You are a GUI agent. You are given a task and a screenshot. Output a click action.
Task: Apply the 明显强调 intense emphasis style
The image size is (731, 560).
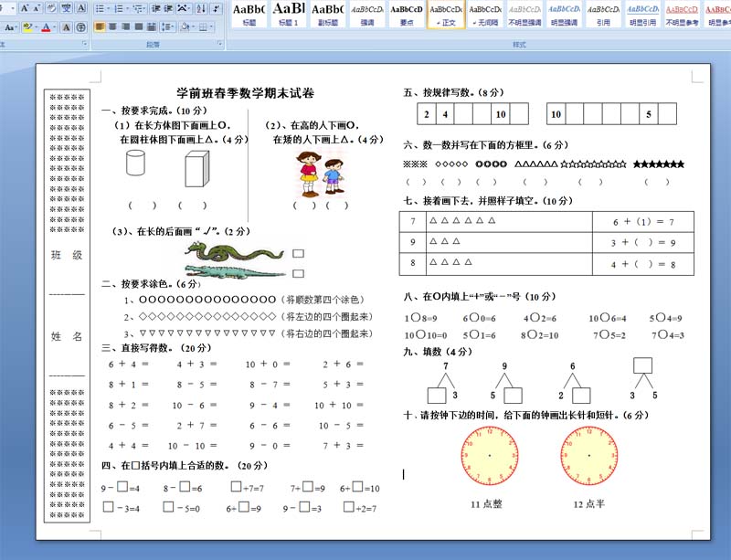pos(564,15)
